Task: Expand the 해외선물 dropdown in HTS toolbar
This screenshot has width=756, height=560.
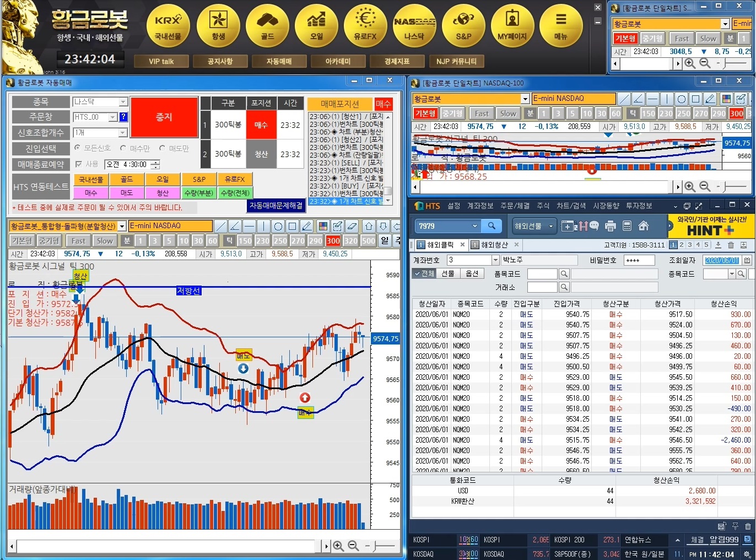Action: [550, 226]
